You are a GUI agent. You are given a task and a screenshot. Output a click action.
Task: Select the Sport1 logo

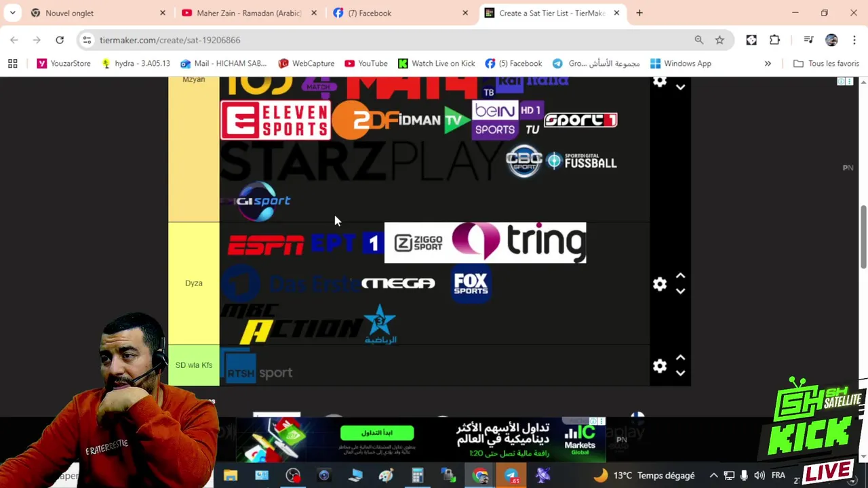pos(580,120)
